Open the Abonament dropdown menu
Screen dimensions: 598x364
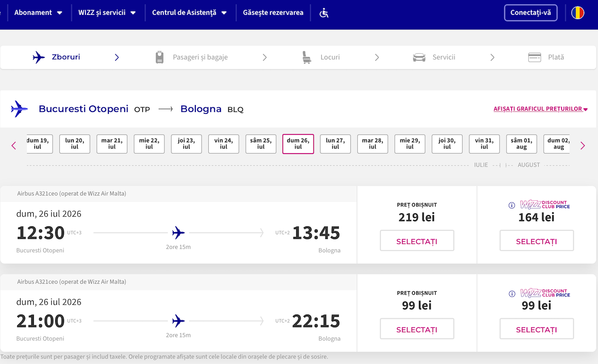38,13
